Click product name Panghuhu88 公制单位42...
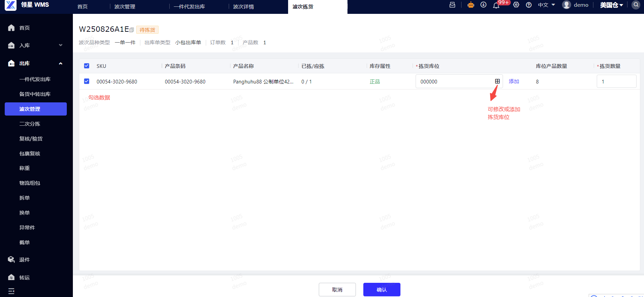The width and height of the screenshot is (644, 297). tap(263, 81)
